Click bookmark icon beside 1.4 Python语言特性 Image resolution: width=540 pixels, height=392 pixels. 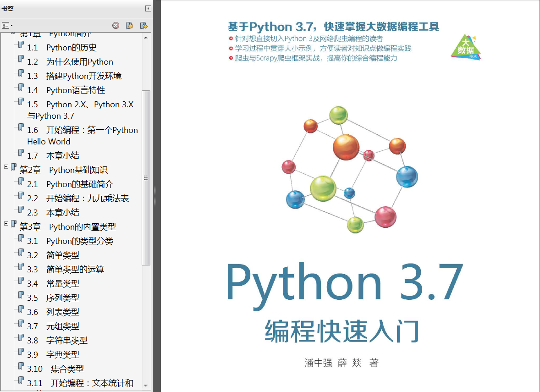coord(21,88)
